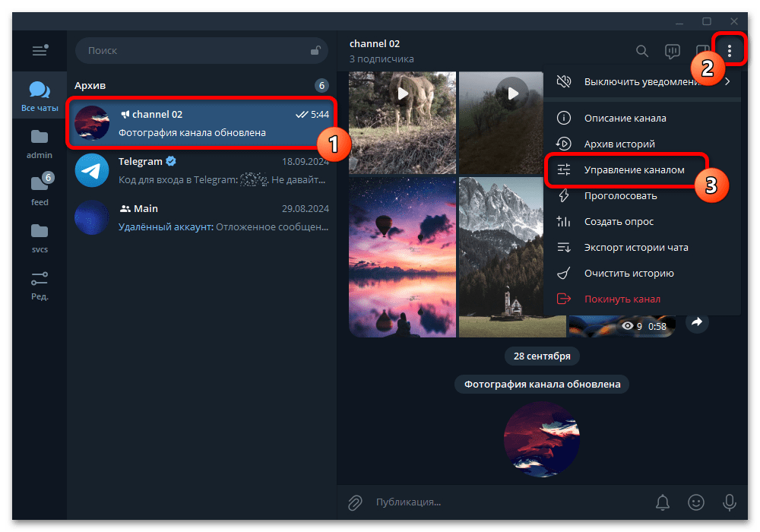Click the forward share arrow button
The height and width of the screenshot is (532, 760).
[696, 321]
